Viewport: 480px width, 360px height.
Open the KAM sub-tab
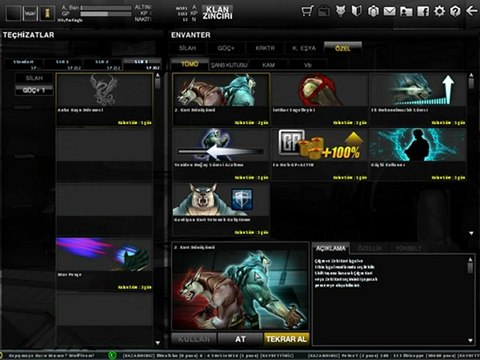coord(268,65)
